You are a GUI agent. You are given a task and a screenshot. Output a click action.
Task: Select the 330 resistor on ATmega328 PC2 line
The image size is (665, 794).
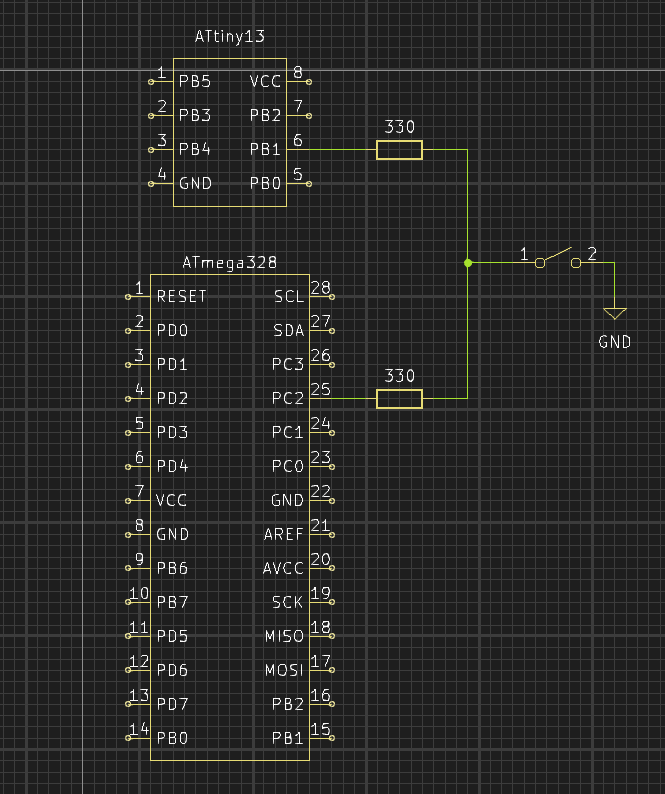[x=399, y=399]
